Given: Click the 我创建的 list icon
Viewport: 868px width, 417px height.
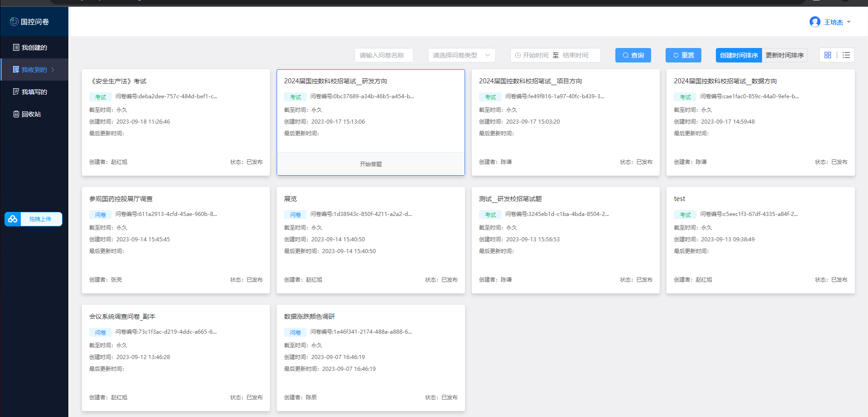Looking at the screenshot, I should tap(16, 48).
